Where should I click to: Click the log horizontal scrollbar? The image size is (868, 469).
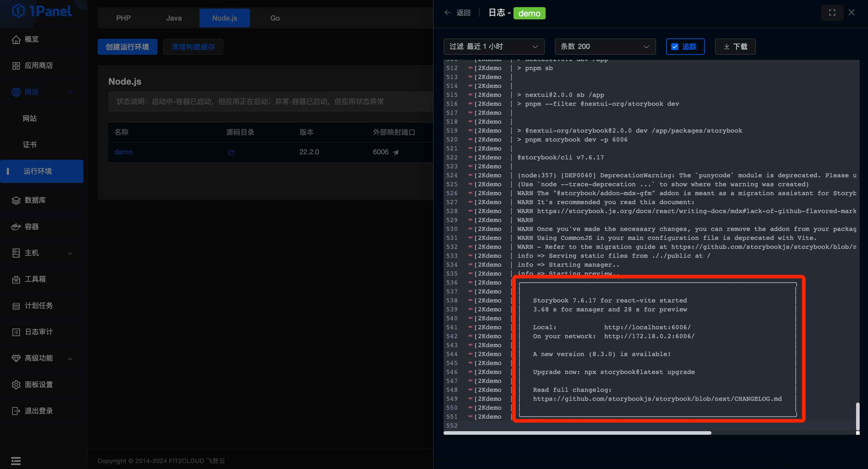[577, 433]
